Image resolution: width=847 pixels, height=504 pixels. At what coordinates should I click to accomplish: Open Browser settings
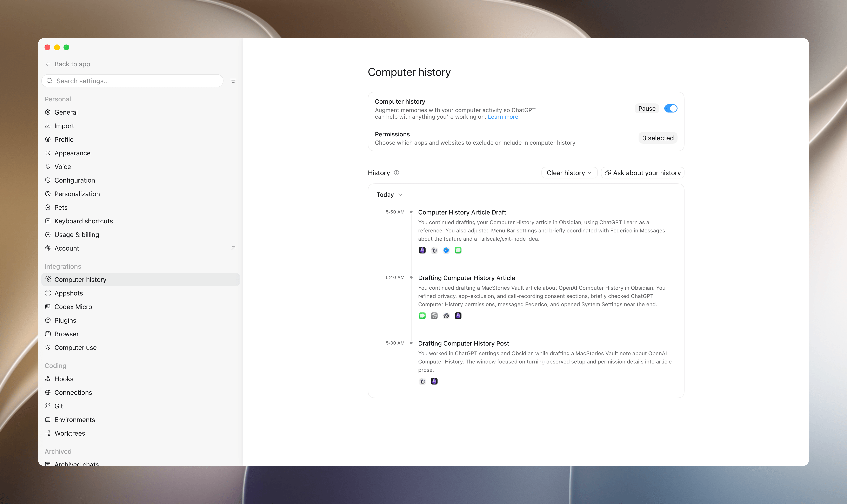click(140, 334)
